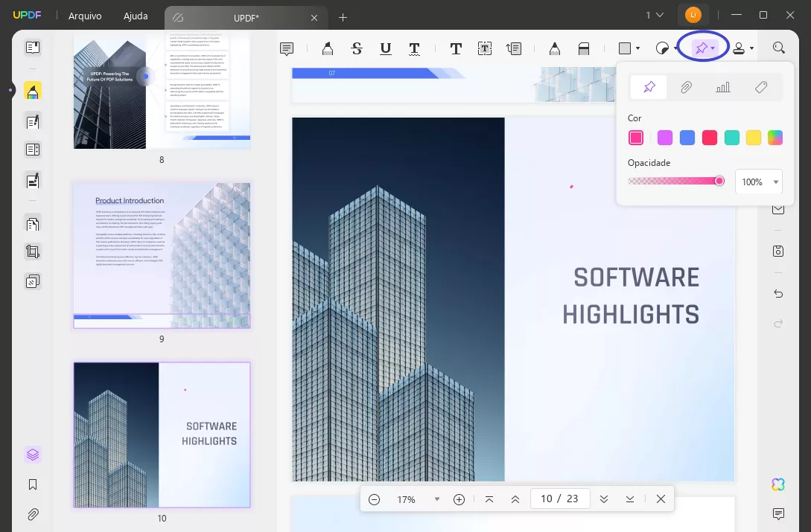This screenshot has width=811, height=532.
Task: Open the window count dropdown 1
Action: [655, 15]
